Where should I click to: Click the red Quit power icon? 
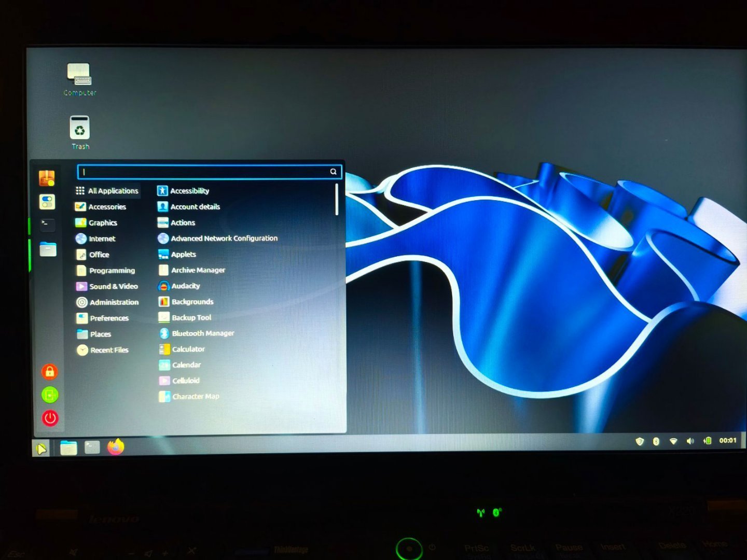coord(50,418)
